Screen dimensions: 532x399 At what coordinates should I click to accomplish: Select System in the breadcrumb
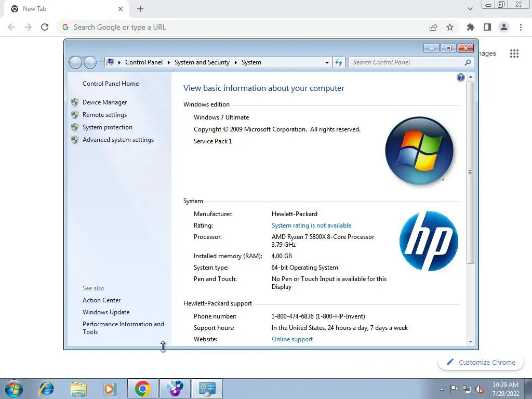[x=251, y=62]
